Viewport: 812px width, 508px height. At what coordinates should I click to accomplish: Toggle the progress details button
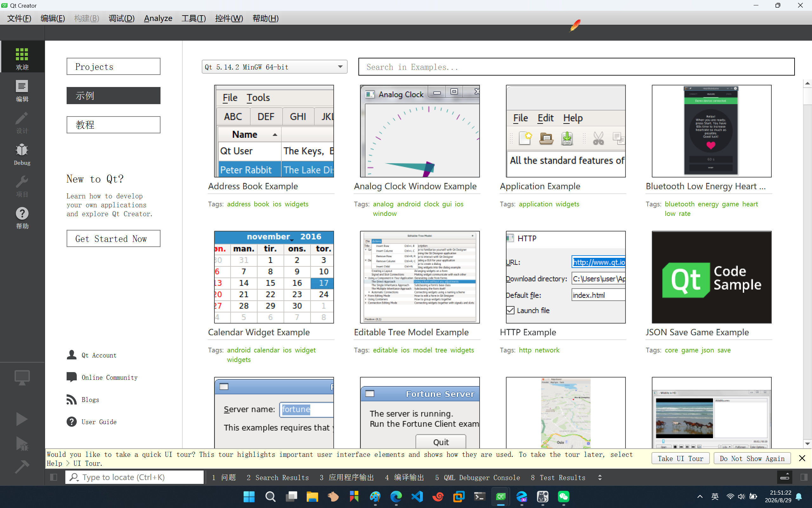click(x=785, y=477)
